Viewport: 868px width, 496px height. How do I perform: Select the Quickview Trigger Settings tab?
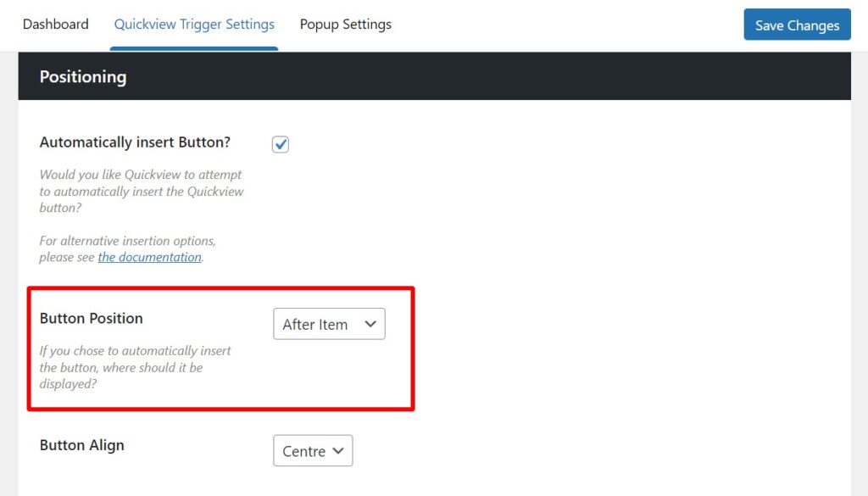coord(194,25)
